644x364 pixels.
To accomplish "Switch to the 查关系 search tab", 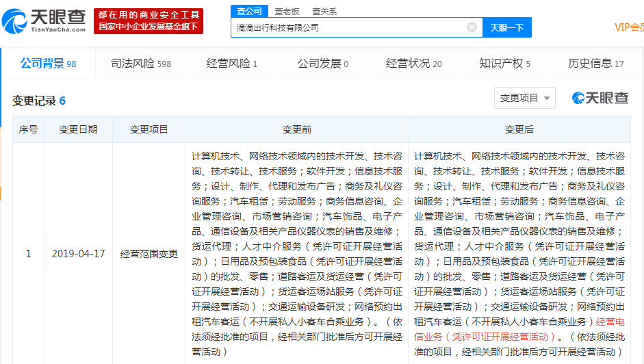I will point(324,12).
